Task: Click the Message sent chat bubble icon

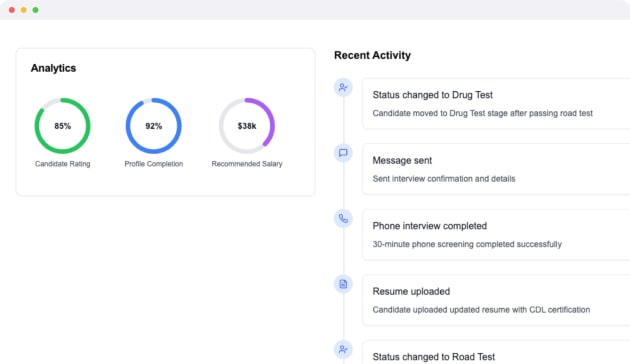Action: click(x=343, y=153)
